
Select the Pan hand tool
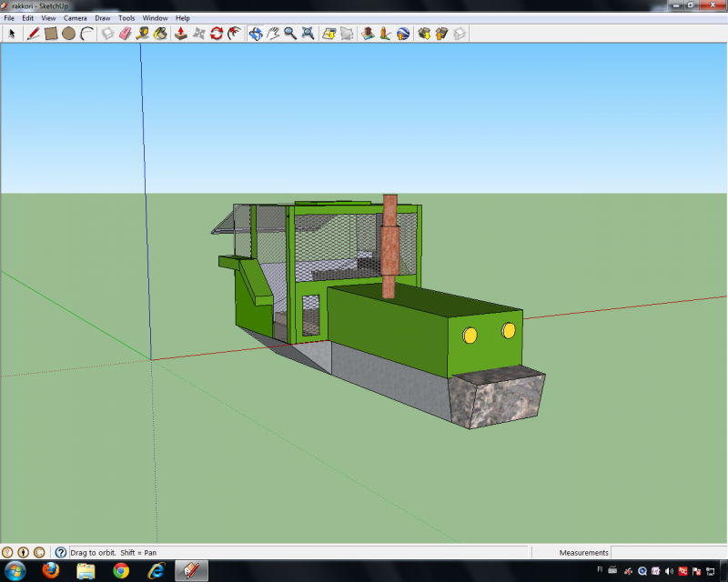click(x=273, y=34)
